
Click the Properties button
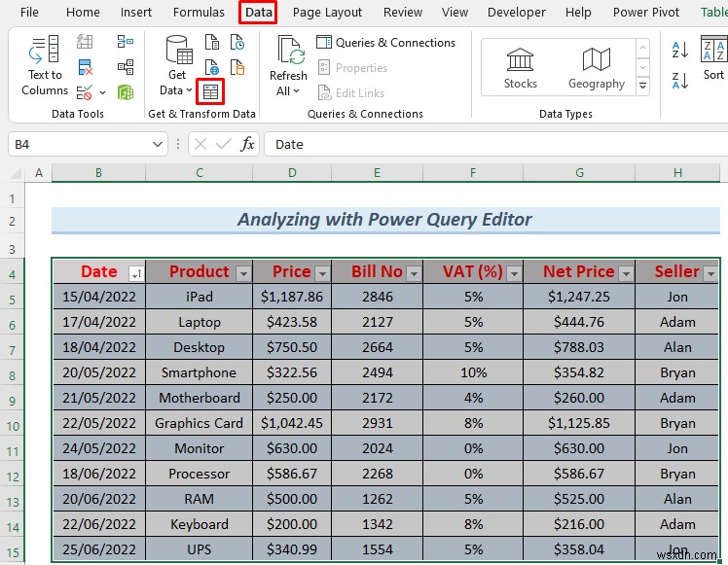pyautogui.click(x=352, y=68)
